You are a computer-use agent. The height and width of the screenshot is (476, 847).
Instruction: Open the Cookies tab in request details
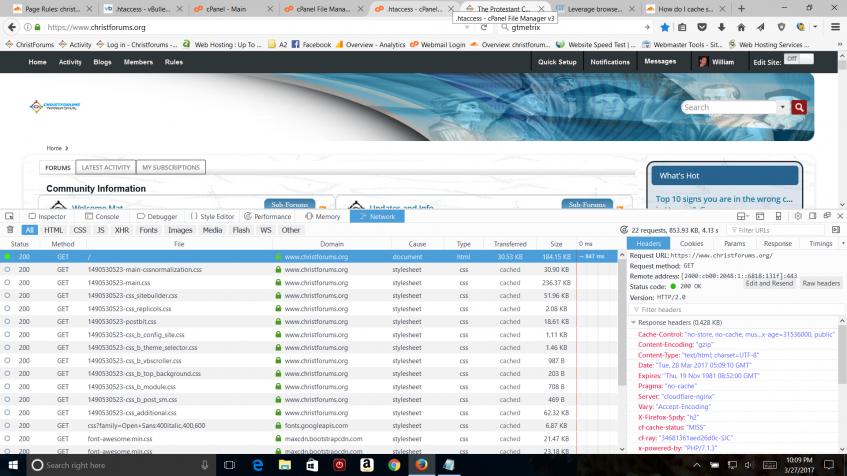coord(691,244)
